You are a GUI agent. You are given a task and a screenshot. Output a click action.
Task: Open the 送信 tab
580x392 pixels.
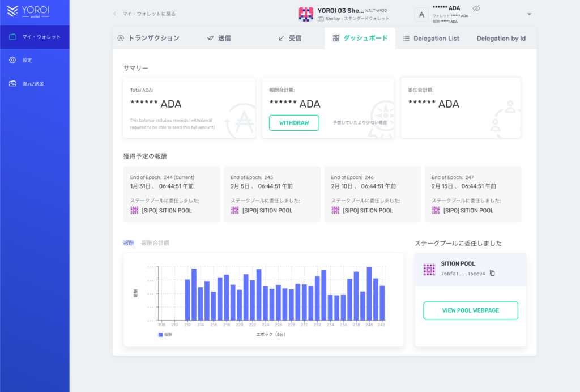pyautogui.click(x=219, y=38)
